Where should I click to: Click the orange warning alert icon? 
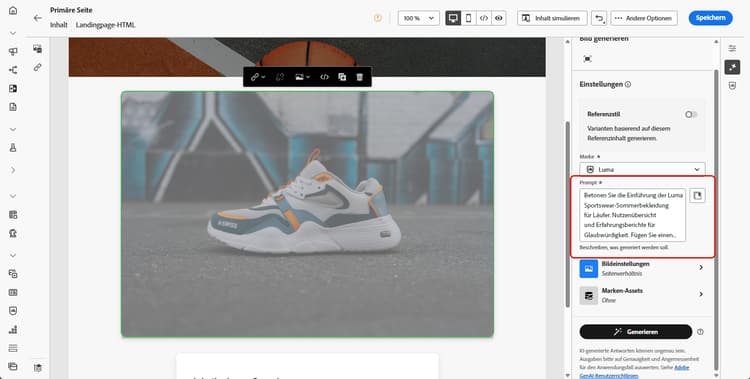378,18
